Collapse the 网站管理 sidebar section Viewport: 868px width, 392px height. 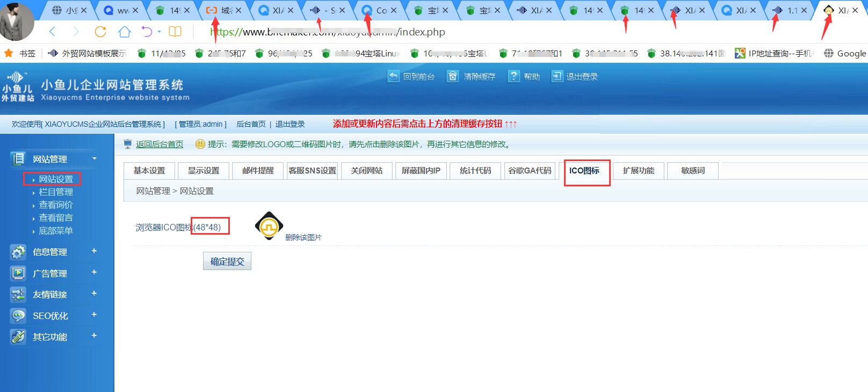95,158
